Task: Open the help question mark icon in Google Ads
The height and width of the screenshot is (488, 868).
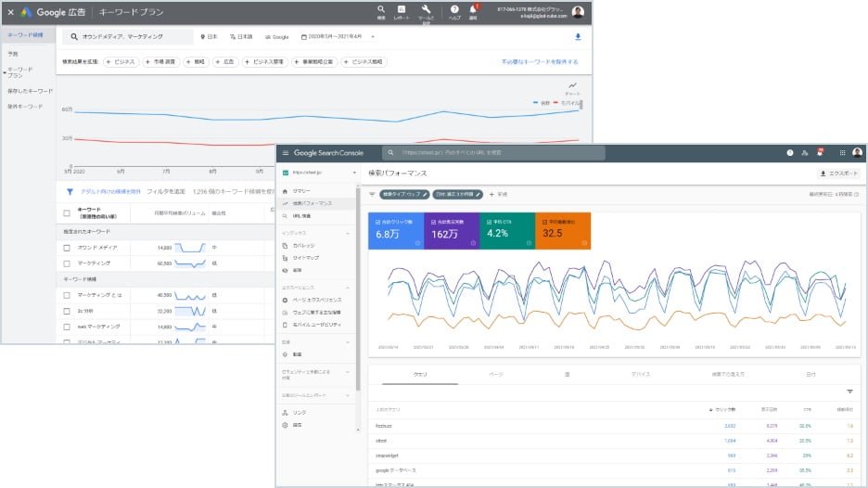Action: (x=454, y=9)
